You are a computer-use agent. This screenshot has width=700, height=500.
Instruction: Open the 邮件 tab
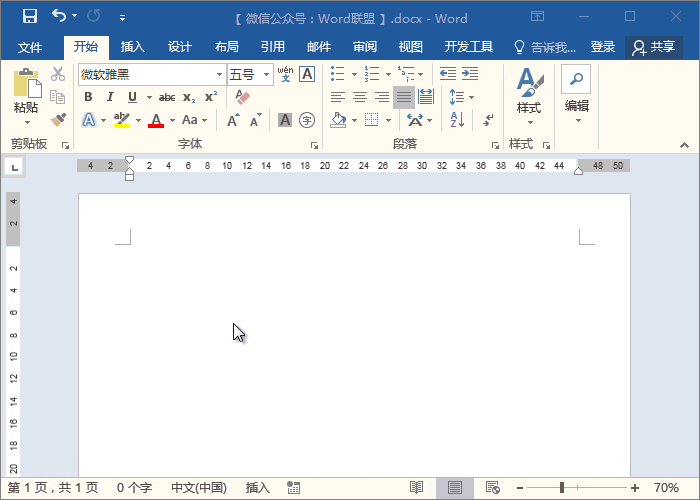point(319,46)
